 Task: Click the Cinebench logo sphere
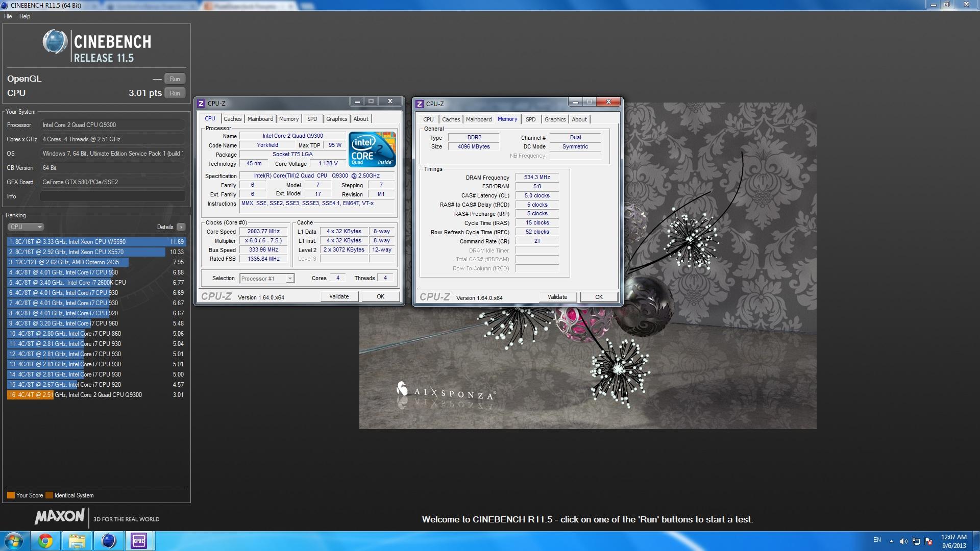[x=55, y=42]
